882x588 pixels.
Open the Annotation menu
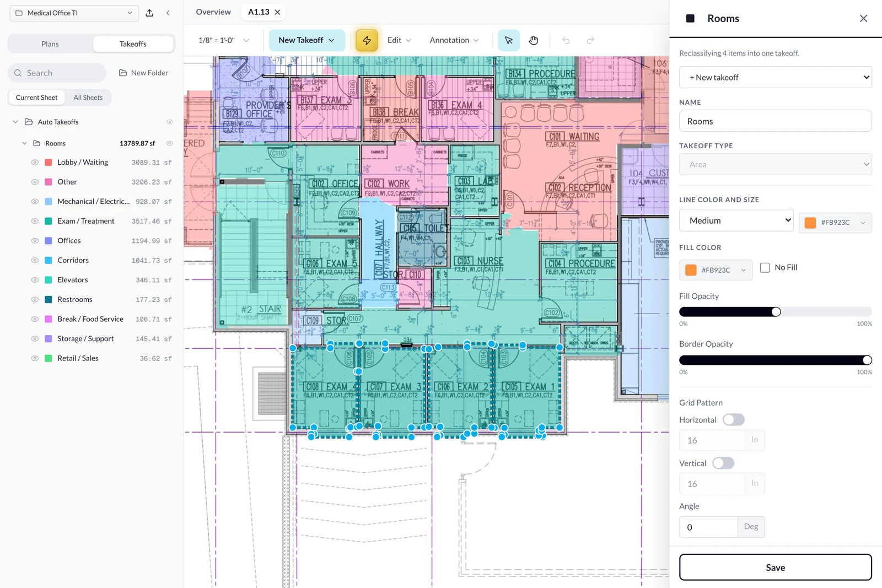[454, 40]
